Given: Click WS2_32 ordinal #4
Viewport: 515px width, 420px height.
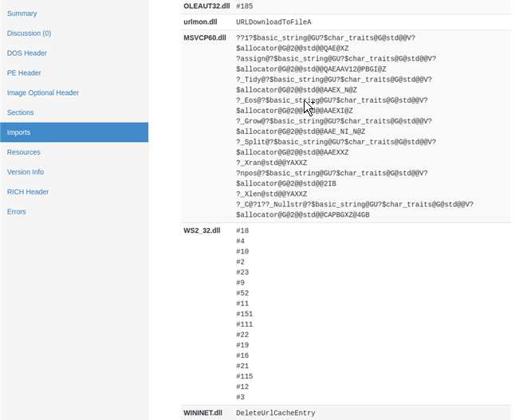Looking at the screenshot, I should coord(240,241).
